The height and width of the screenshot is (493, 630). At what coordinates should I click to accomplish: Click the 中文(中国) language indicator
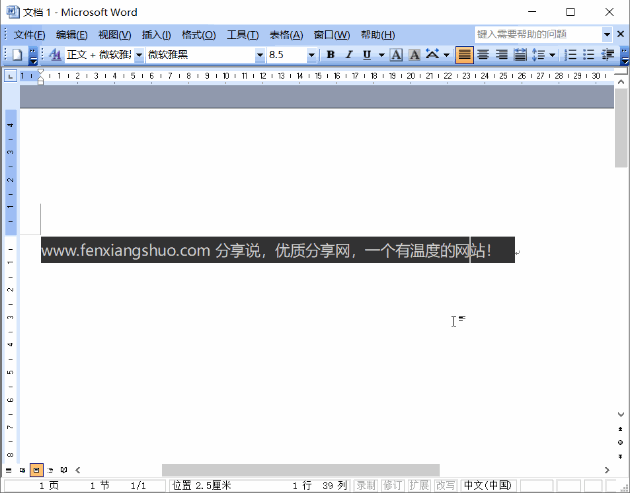pos(488,485)
